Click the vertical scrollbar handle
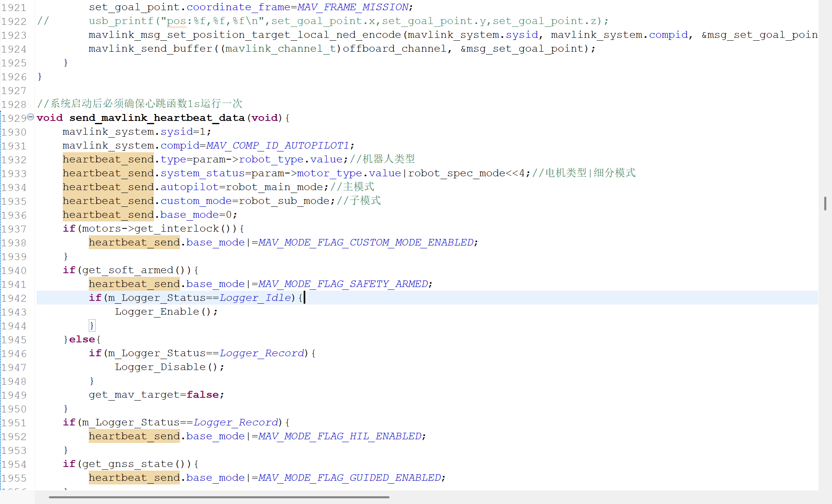The height and width of the screenshot is (504, 832). coord(825,204)
